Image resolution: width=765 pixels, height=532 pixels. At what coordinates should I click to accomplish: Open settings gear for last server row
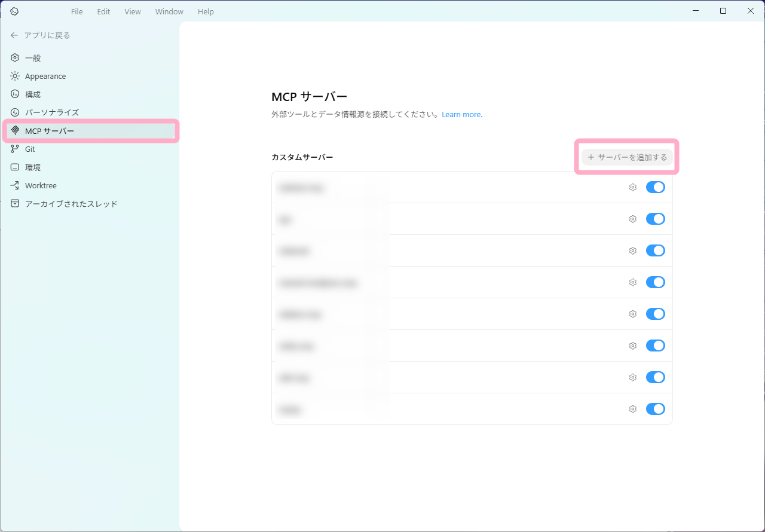632,409
